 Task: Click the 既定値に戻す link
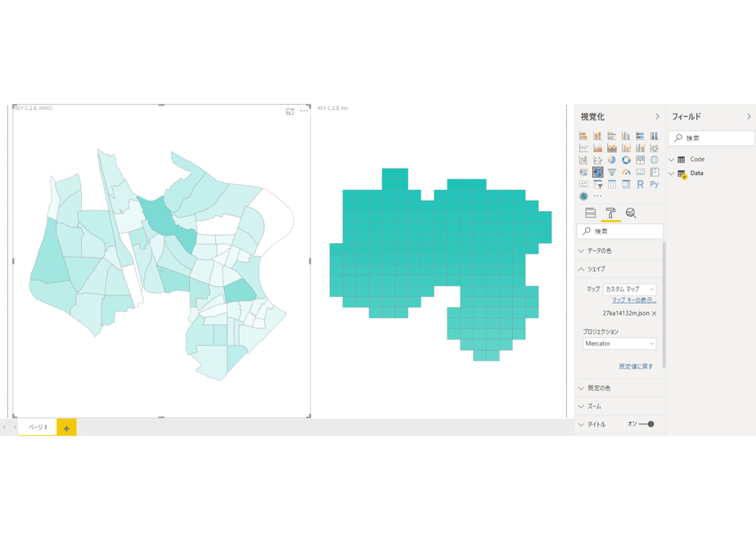636,367
